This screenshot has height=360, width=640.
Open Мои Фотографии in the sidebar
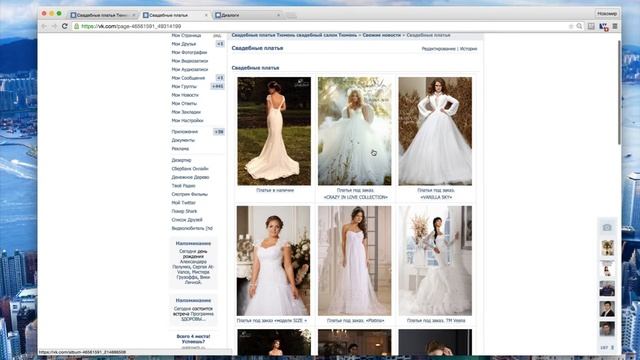point(189,52)
